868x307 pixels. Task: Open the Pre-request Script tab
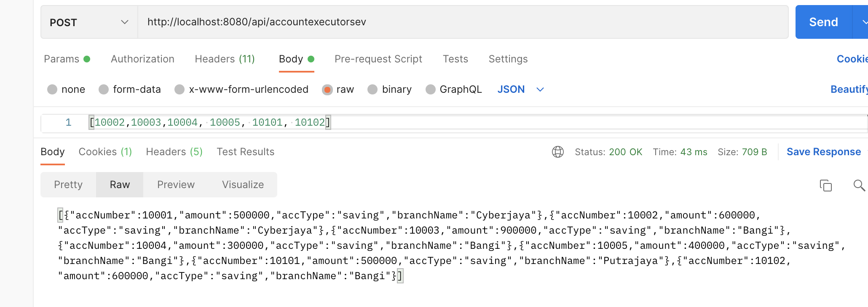pyautogui.click(x=378, y=59)
